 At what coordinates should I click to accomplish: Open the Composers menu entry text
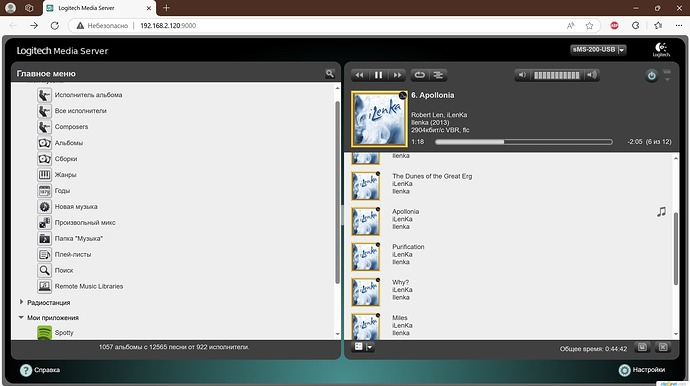71,127
